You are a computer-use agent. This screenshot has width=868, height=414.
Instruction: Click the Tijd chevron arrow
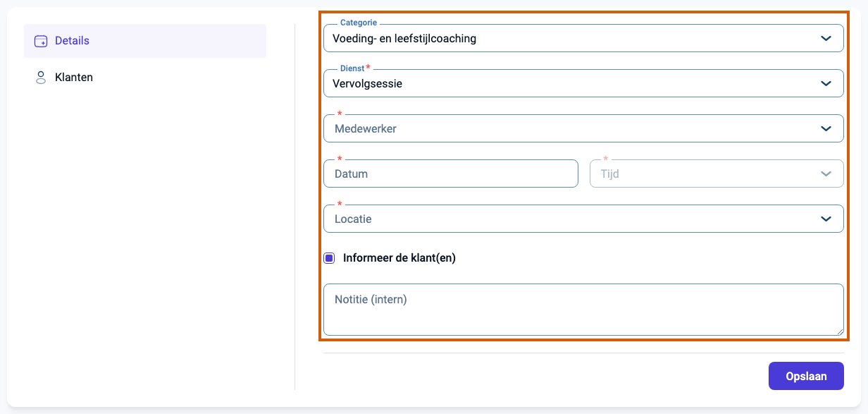pos(826,173)
